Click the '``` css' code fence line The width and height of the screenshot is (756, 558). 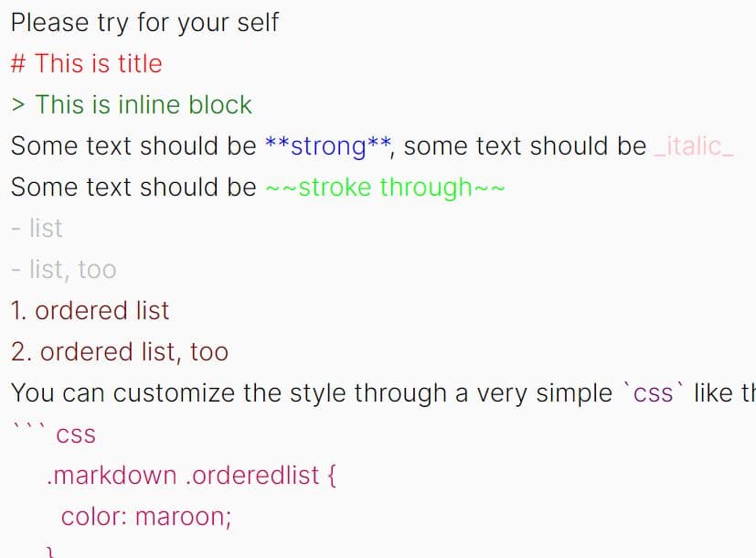(54, 435)
